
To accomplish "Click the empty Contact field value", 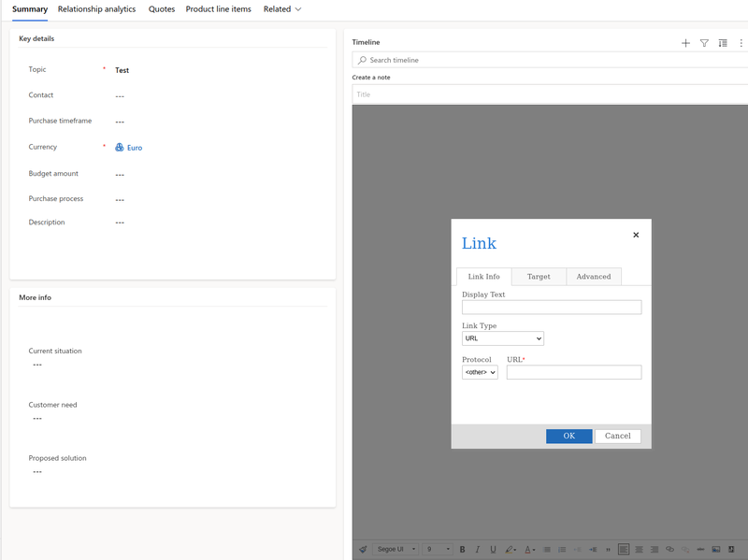I will pos(120,96).
